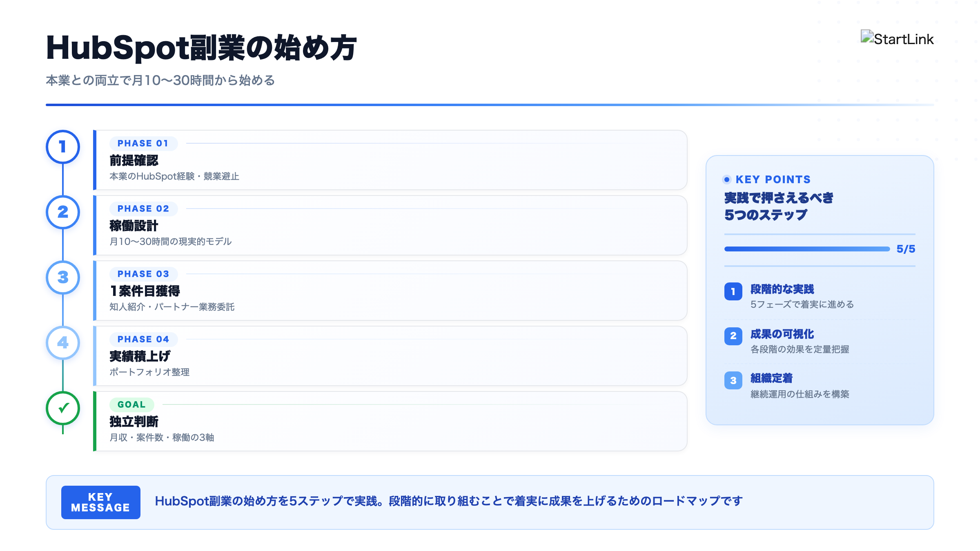Click text 継続運用の仕組みを構築

point(800,394)
